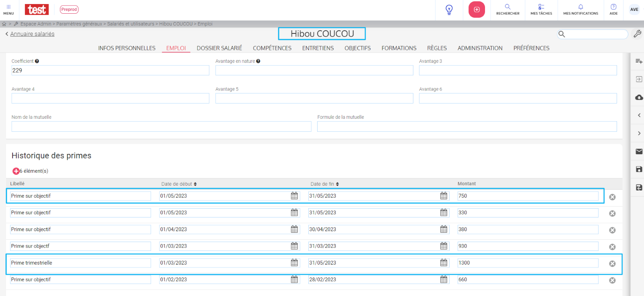Viewport: 644px width, 296px height.
Task: Click the login arrow icon in right sidebar
Action: (639, 79)
